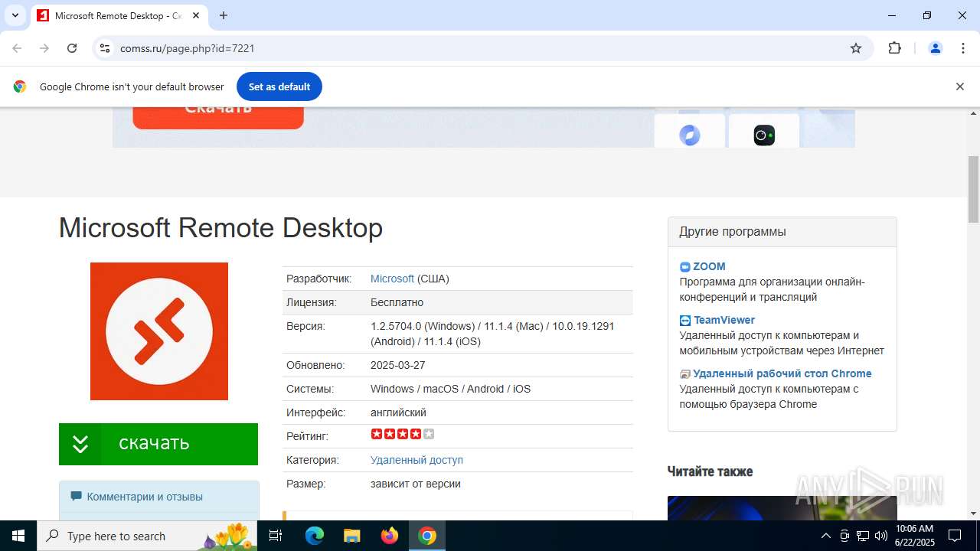Select the Microsoft Remote Desktop tab
Viewport: 980px width, 551px height.
point(119,15)
